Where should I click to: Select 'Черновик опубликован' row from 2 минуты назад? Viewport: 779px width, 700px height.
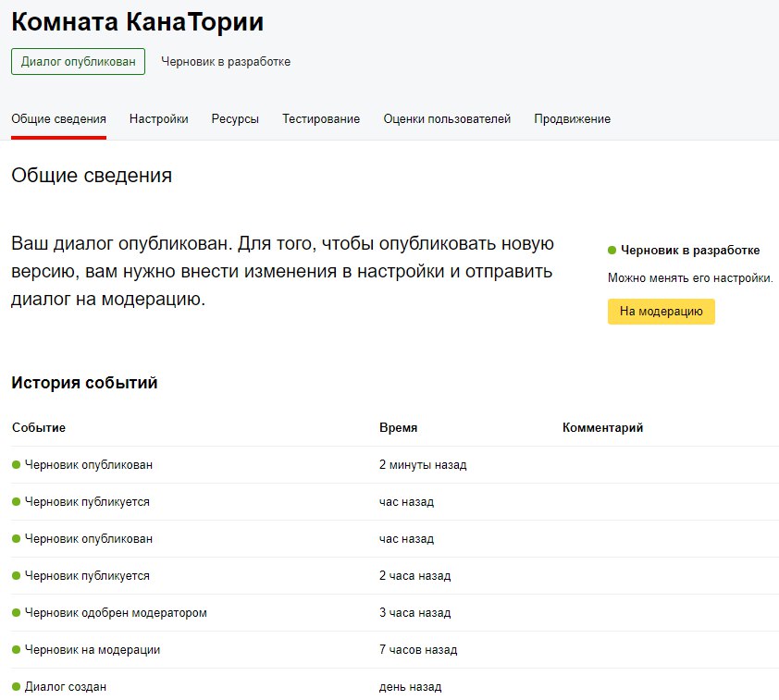[x=395, y=465]
